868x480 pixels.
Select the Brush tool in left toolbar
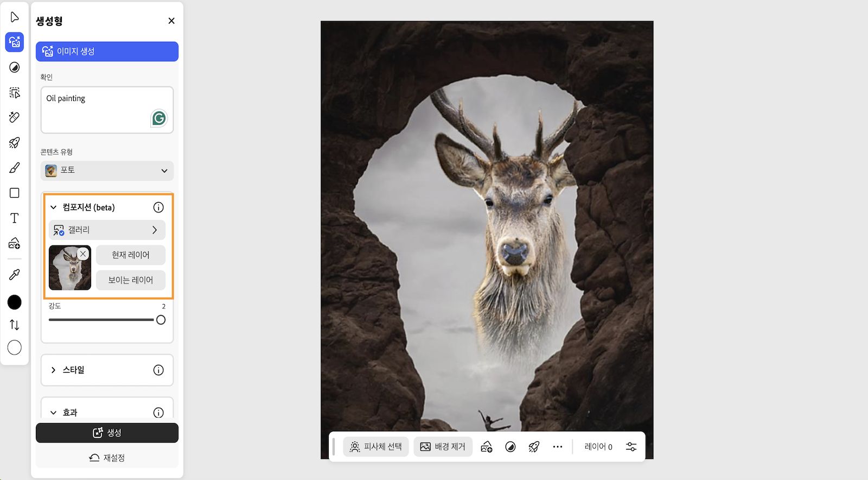click(15, 168)
